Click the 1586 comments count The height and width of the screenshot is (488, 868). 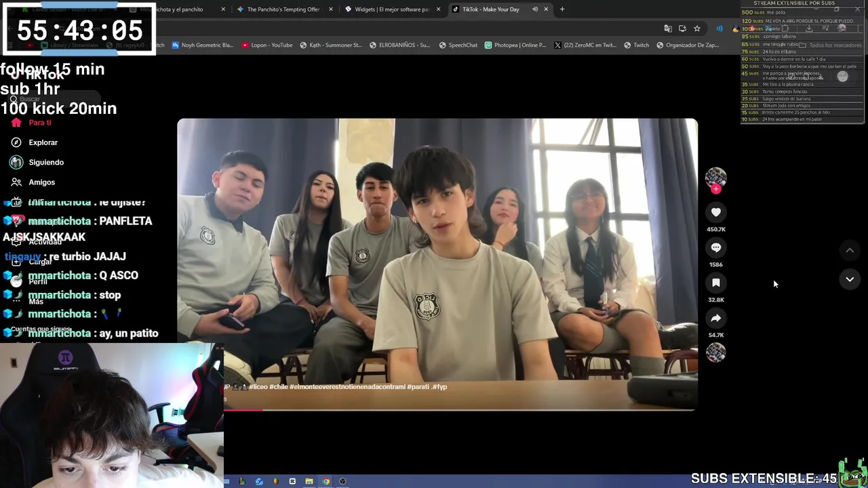pyautogui.click(x=715, y=264)
